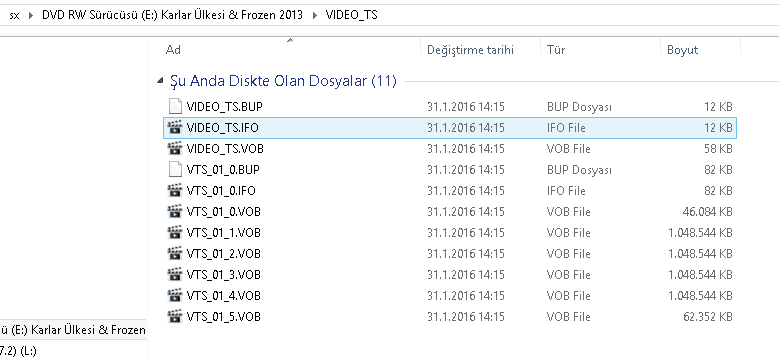Click the VIDEO_TS.IFO clapperboard icon
This screenshot has width=779, height=361.
(175, 128)
